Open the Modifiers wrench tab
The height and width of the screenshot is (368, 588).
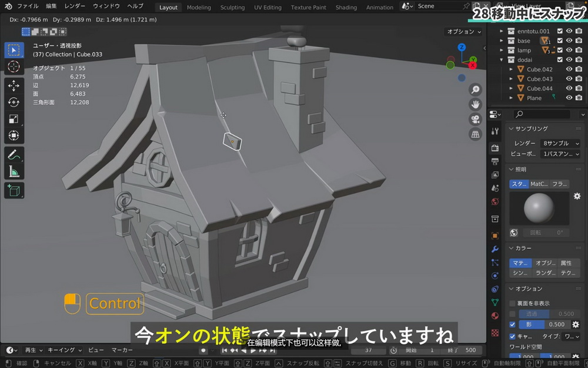(495, 249)
